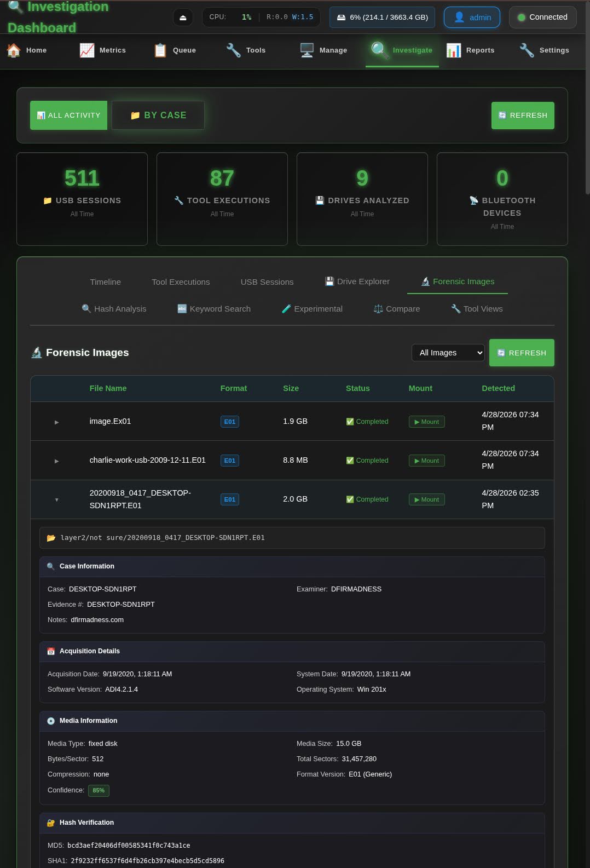Open the Tools wrench icon

click(x=234, y=50)
